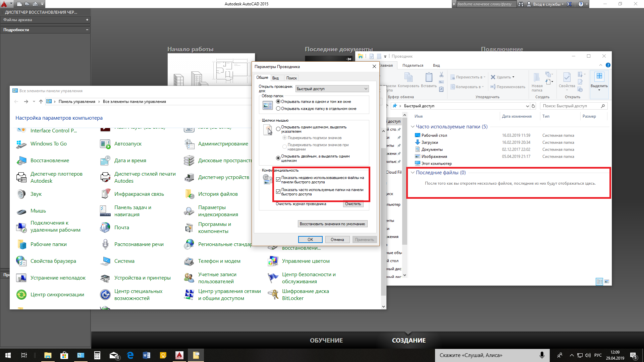Screen dimensions: 644x362
Task: Collapse Explorer ribbon with chevron
Action: (600, 65)
